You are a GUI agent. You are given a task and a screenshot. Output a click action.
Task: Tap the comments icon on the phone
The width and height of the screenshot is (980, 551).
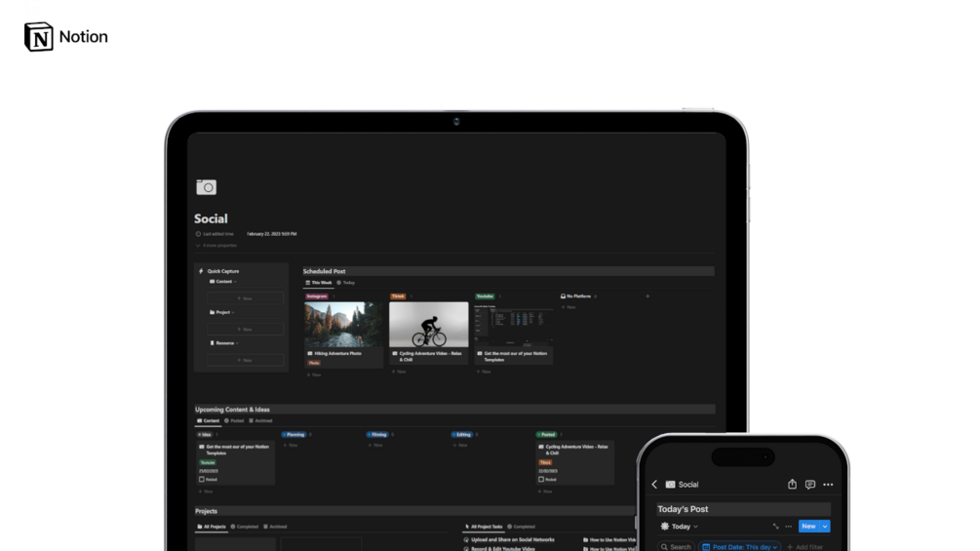click(x=810, y=484)
